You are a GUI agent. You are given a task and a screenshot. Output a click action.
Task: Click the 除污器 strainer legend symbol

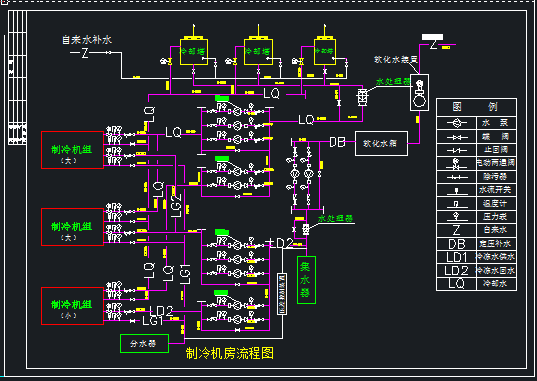point(457,177)
